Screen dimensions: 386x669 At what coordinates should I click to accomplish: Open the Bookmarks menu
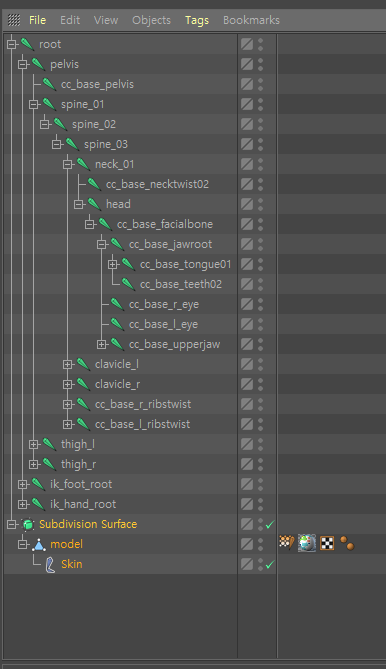251,20
